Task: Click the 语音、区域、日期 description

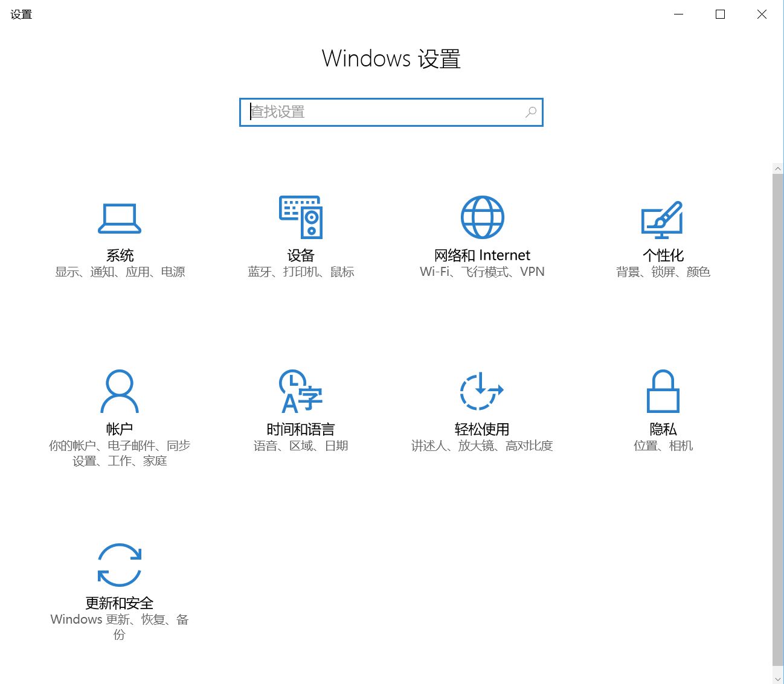Action: click(301, 446)
